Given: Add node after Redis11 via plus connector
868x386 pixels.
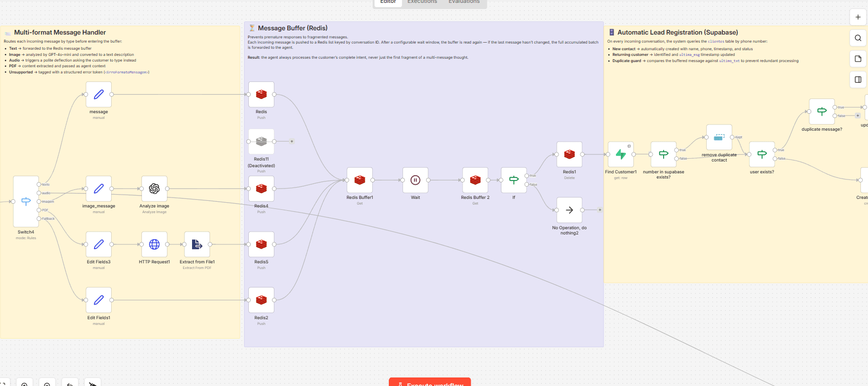Looking at the screenshot, I should click(292, 141).
